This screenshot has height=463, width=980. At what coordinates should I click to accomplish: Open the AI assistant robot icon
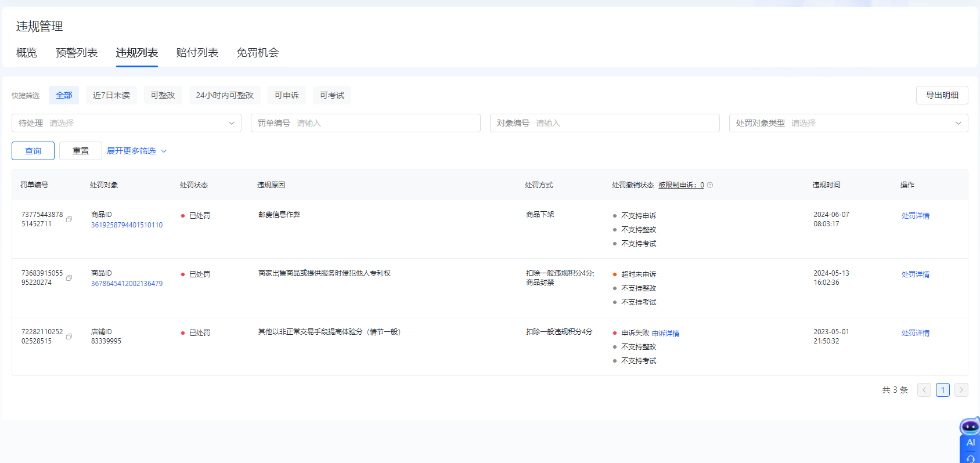pyautogui.click(x=970, y=428)
